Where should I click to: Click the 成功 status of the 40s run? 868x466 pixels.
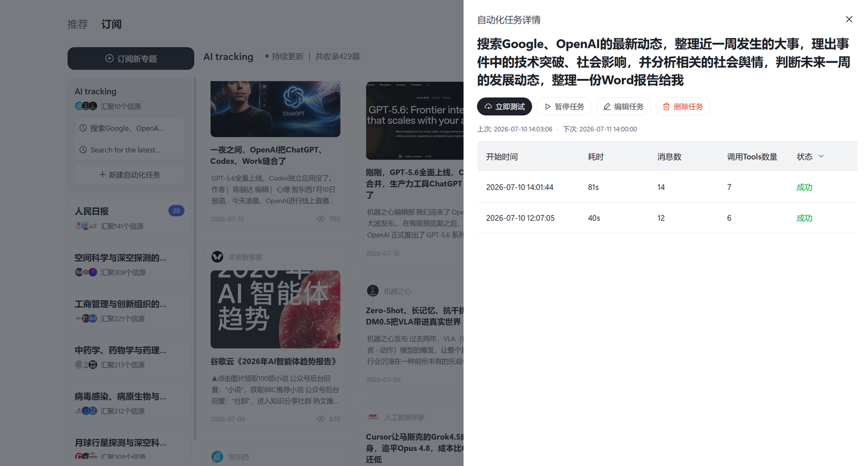tap(804, 218)
